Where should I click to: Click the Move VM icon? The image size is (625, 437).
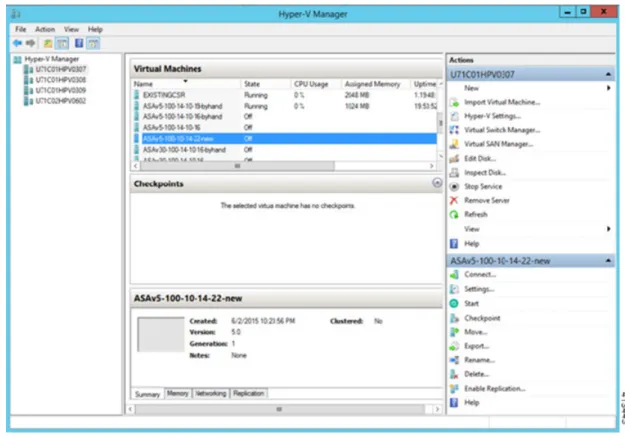454,332
